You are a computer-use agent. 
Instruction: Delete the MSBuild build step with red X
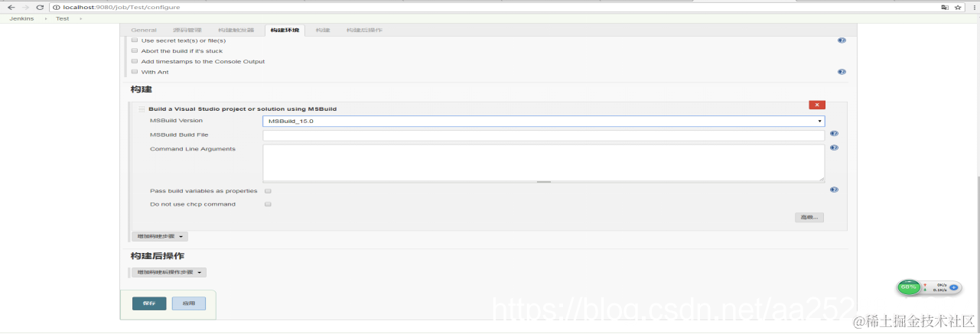(x=817, y=105)
